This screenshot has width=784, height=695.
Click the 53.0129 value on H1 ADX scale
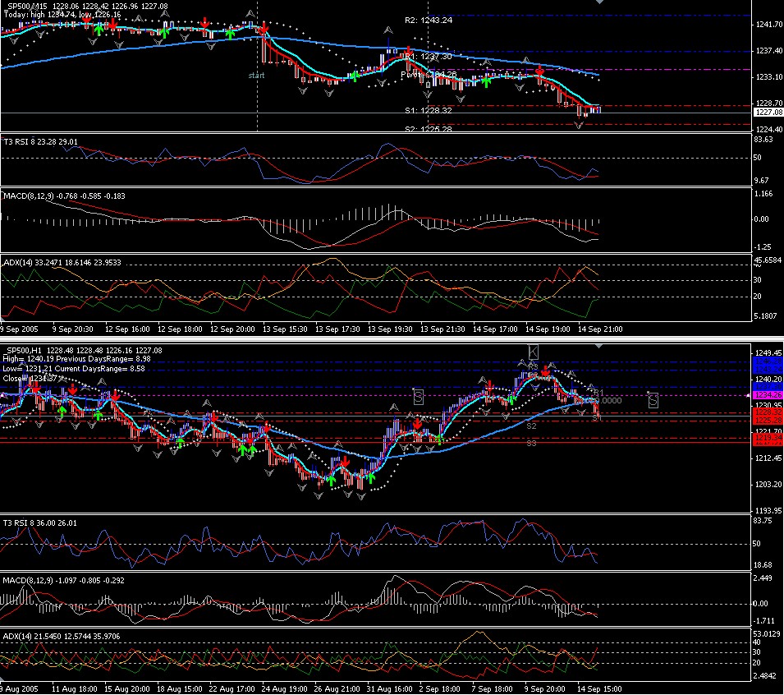tap(768, 635)
